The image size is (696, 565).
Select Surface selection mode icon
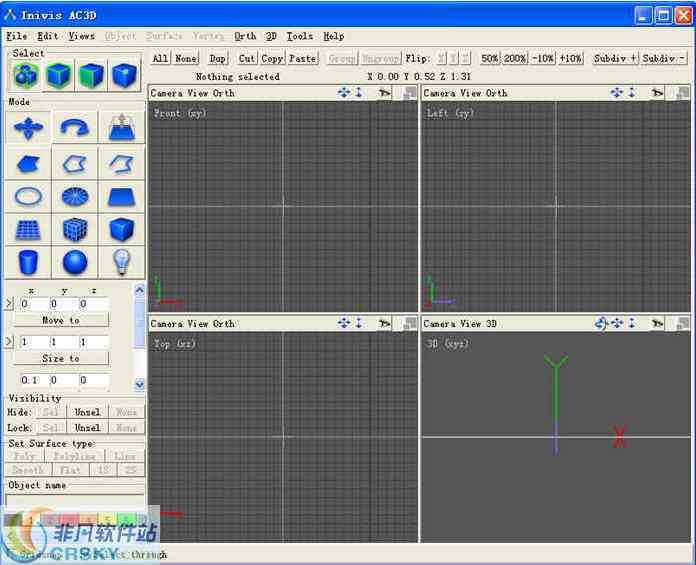pos(92,75)
